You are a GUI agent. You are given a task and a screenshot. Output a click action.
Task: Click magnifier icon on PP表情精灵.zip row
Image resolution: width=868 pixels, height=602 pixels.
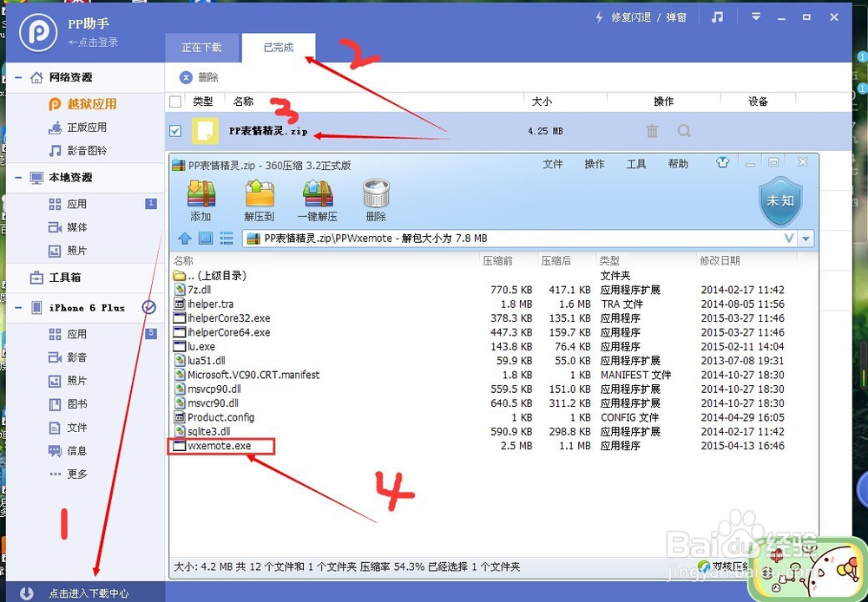point(684,131)
